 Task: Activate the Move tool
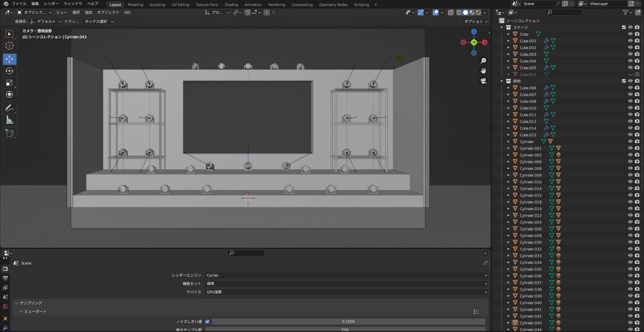tap(10, 59)
